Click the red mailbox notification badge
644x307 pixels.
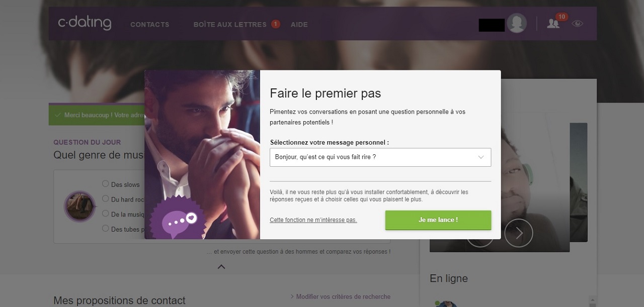(x=275, y=24)
